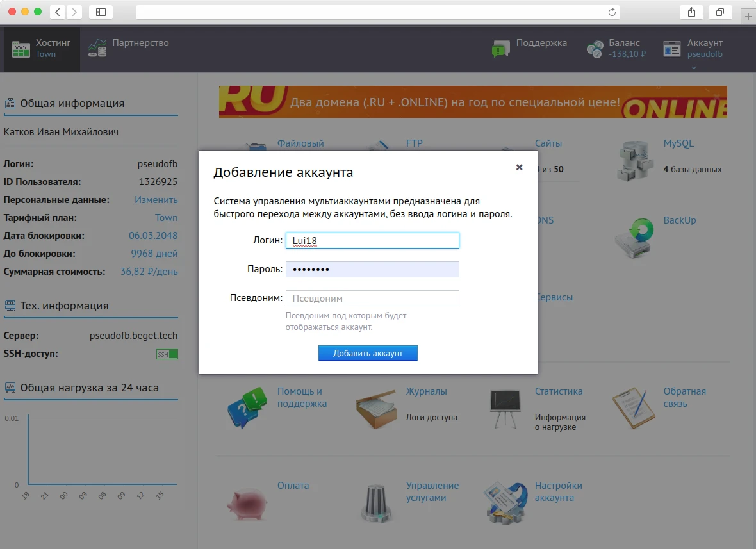The image size is (756, 549).
Task: Click the Statistics blackboard icon
Action: tap(506, 407)
